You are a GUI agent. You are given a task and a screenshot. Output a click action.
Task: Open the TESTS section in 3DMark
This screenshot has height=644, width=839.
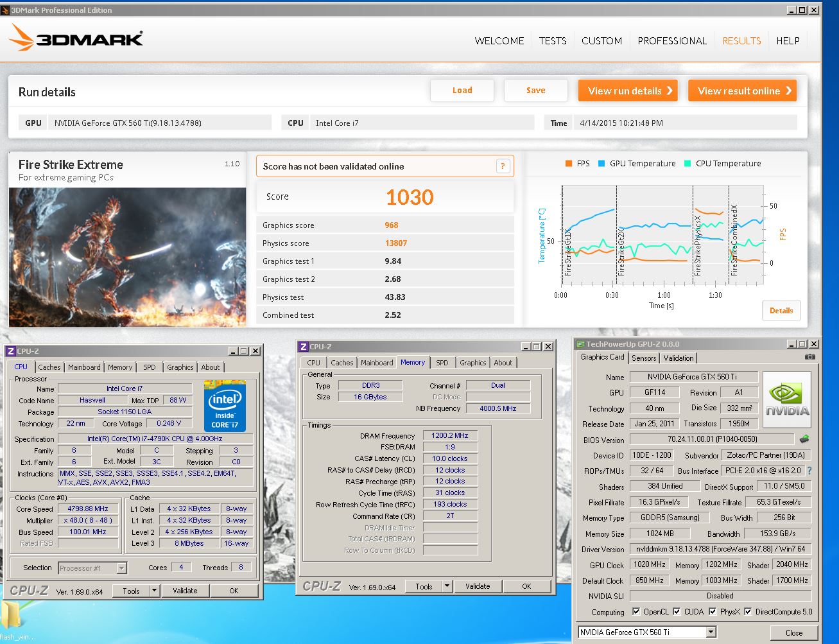(x=553, y=40)
